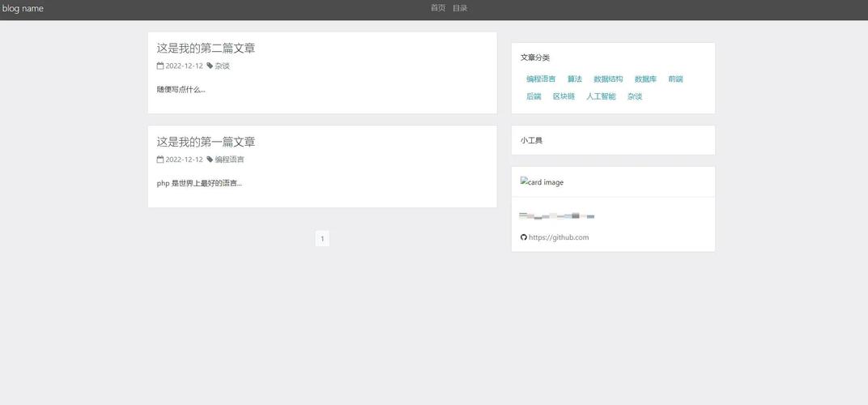Open the article 这是我的第一篇文章

point(206,142)
